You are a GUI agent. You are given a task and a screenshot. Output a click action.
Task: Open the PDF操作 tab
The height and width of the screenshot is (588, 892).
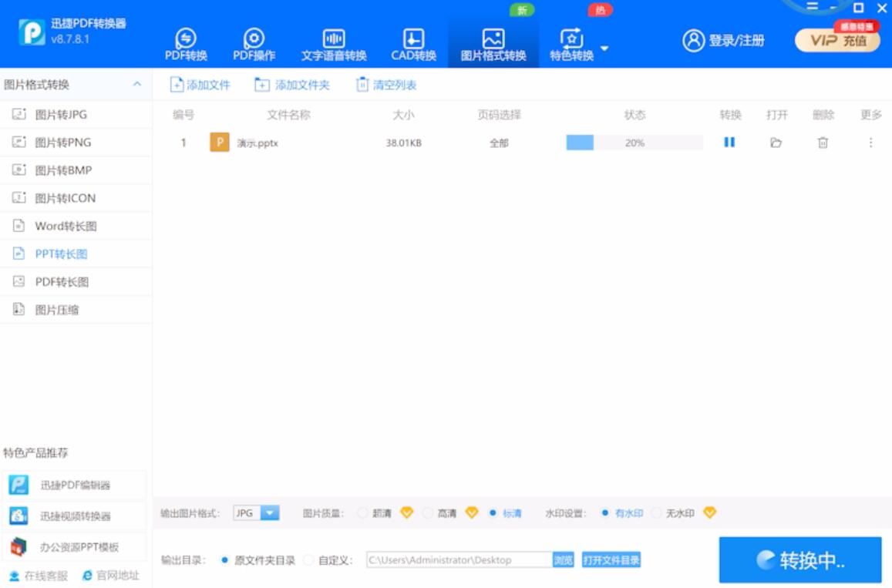pos(254,44)
